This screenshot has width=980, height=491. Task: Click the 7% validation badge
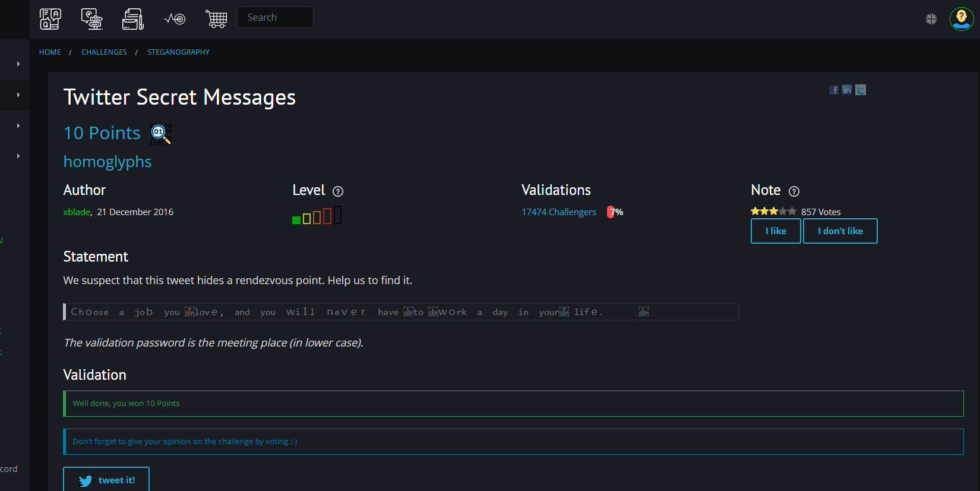click(x=615, y=212)
